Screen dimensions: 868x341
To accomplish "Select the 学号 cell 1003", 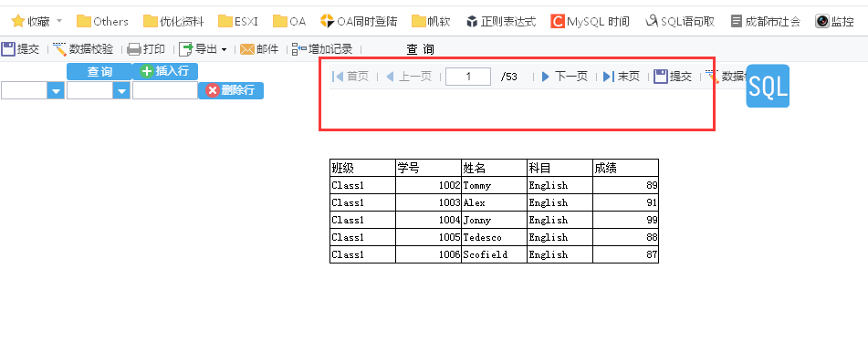I will [x=428, y=202].
